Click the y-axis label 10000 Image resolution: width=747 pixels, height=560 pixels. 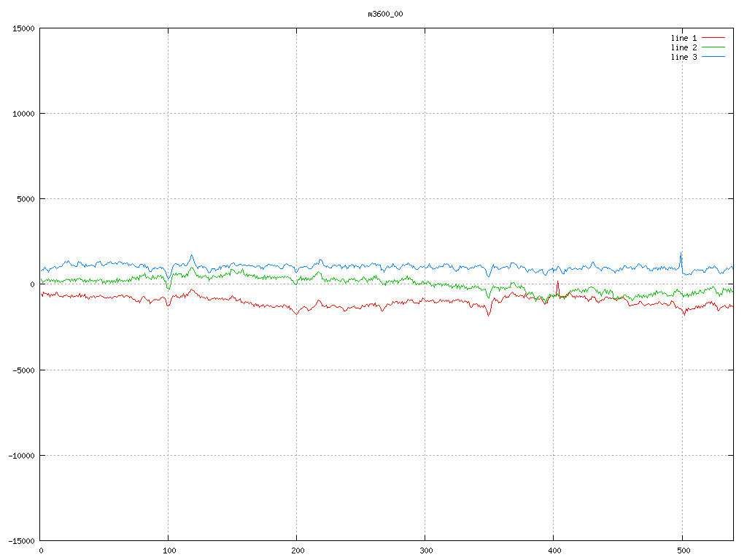tap(24, 114)
